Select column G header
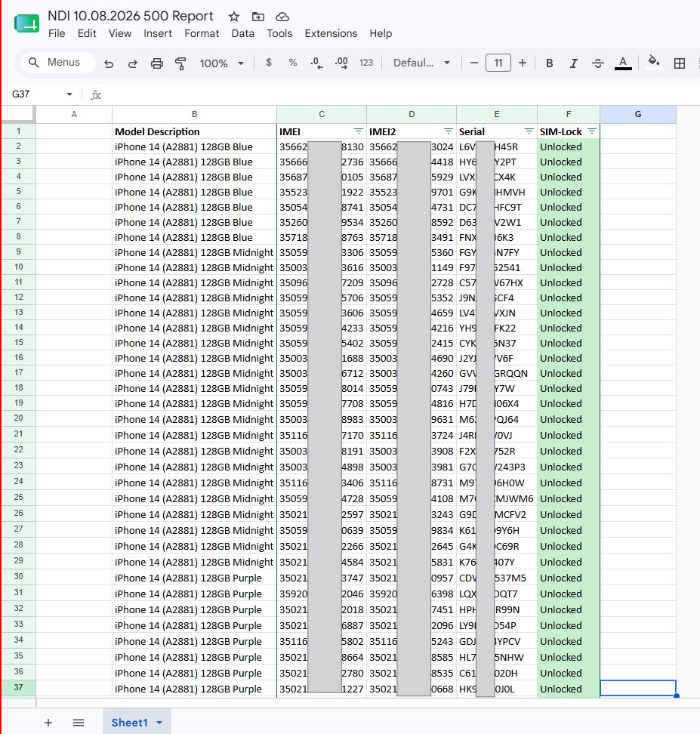The height and width of the screenshot is (734, 700). click(638, 114)
